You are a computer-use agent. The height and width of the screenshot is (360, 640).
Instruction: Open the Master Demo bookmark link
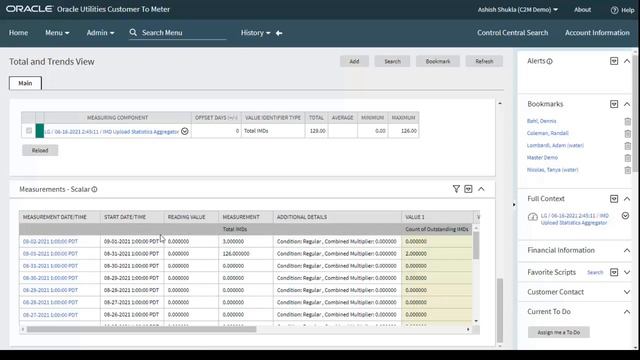tap(542, 158)
